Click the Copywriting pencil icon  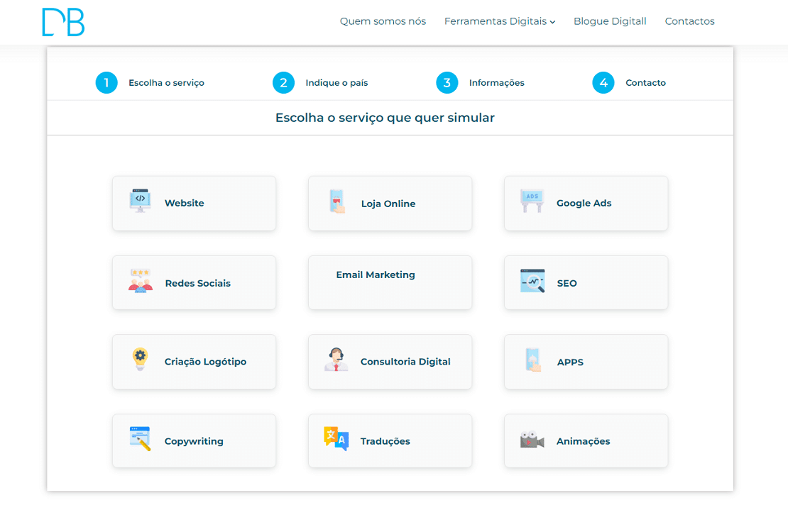(140, 439)
